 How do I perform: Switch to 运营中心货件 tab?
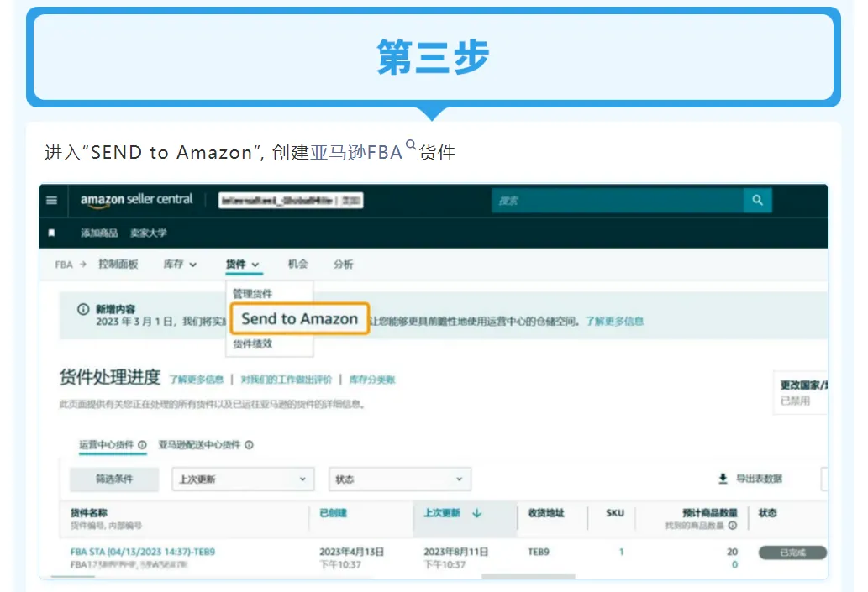(106, 445)
